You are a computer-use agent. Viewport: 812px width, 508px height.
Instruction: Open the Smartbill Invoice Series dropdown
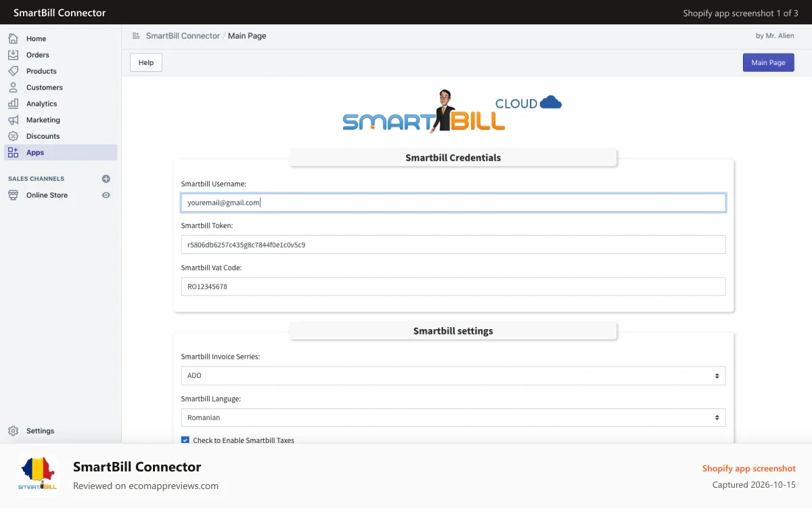point(453,376)
